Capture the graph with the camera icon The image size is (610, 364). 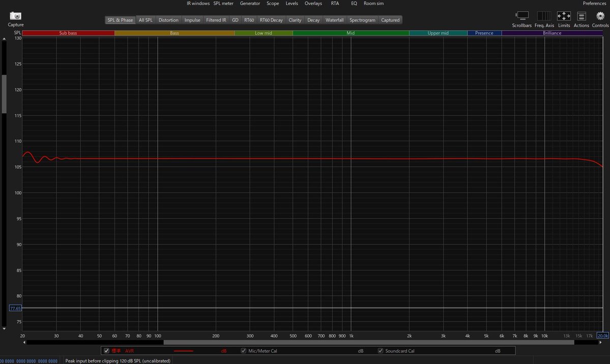(x=16, y=16)
